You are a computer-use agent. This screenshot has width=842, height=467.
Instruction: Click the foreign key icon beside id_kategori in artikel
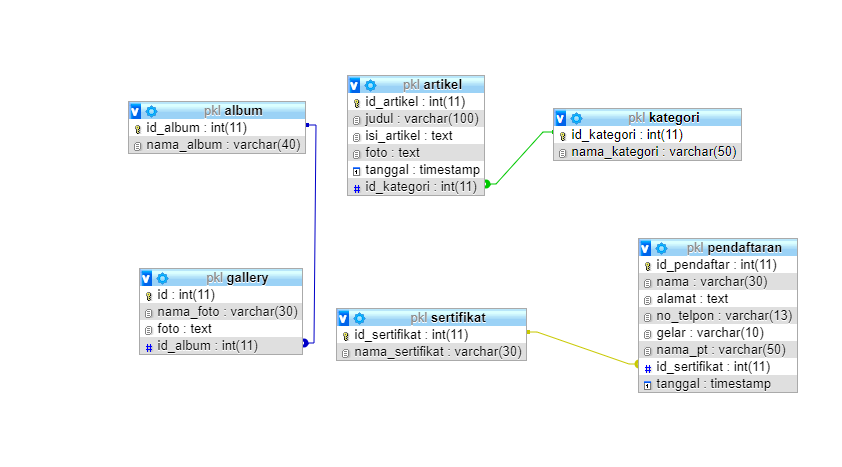point(357,187)
